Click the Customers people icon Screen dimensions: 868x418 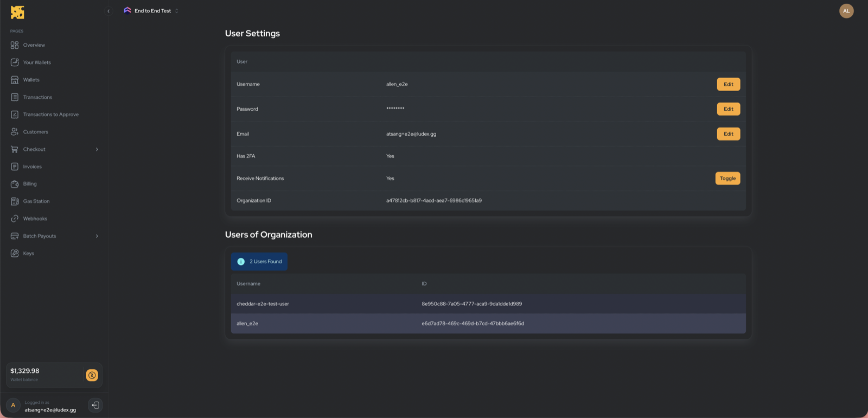point(15,132)
